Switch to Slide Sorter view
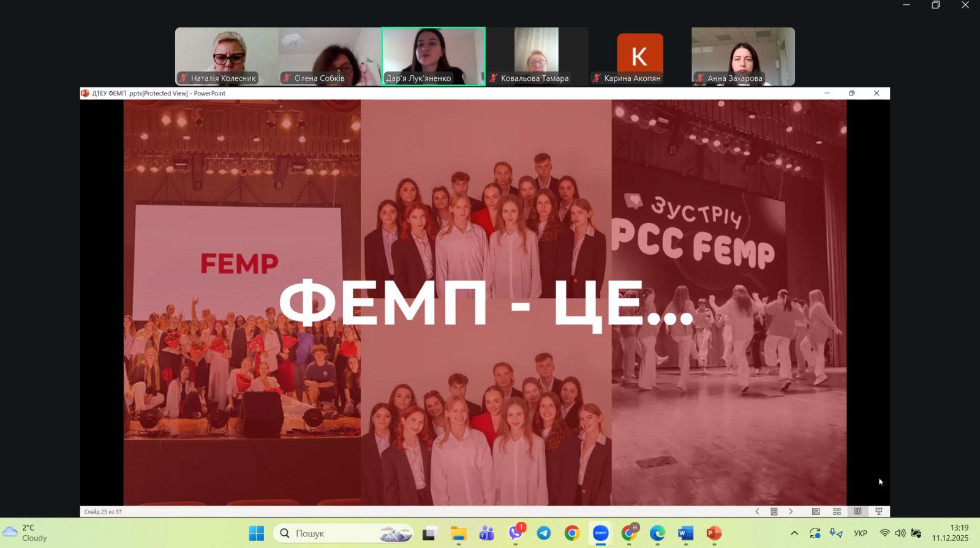This screenshot has width=980, height=548. [x=837, y=511]
